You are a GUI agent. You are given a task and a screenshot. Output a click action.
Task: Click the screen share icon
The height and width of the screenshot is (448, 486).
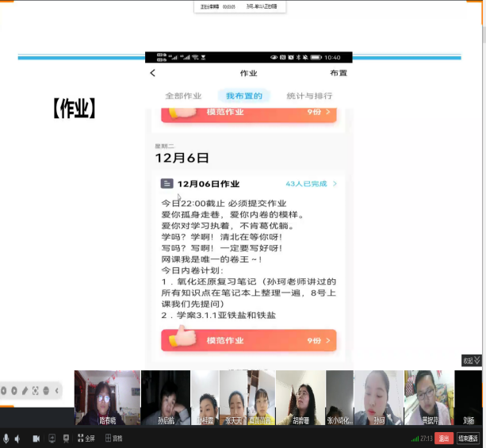(52, 438)
